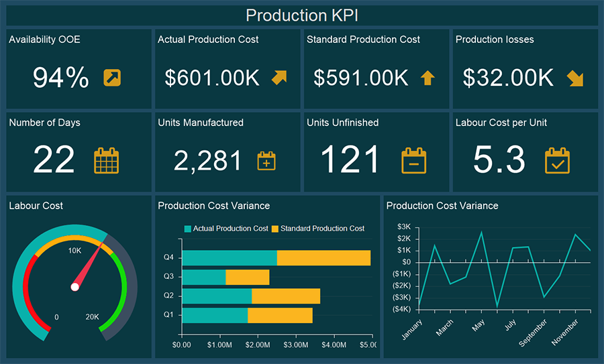Viewport: 604px width, 364px height.
Task: Click the Q1 teal bar segment
Action: [215, 315]
